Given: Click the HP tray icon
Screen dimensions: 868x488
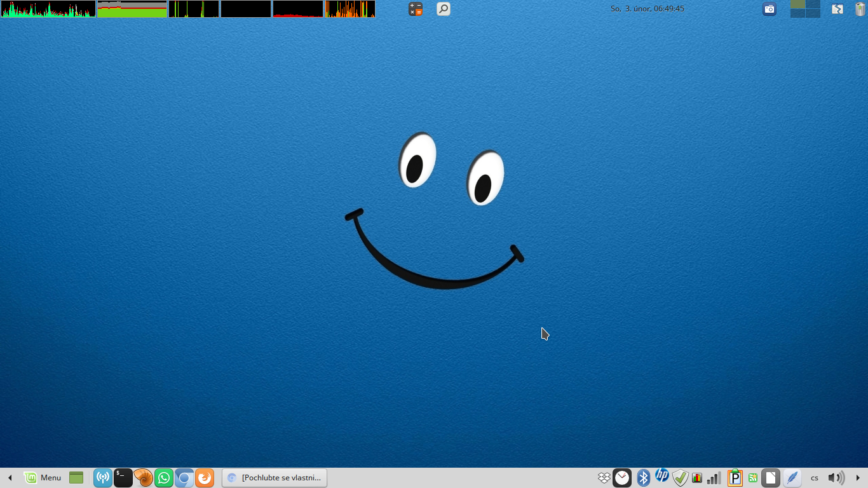Looking at the screenshot, I should tap(662, 476).
